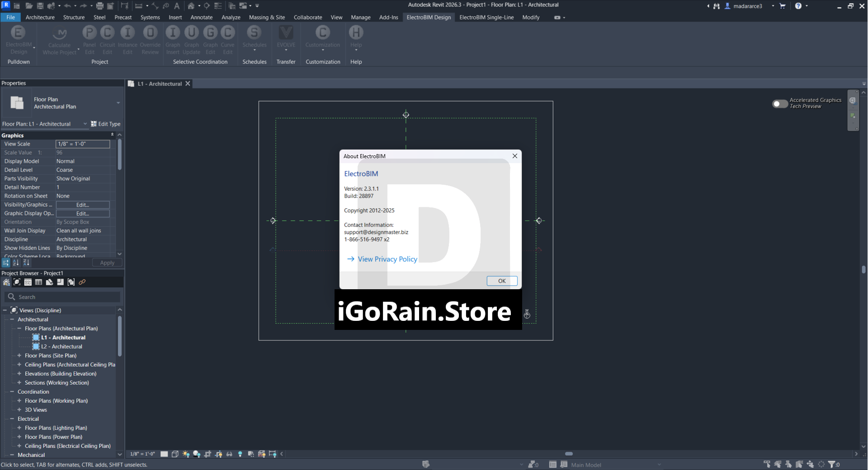Image resolution: width=868 pixels, height=470 pixels.
Task: Click the View Scale value field
Action: pyautogui.click(x=83, y=144)
